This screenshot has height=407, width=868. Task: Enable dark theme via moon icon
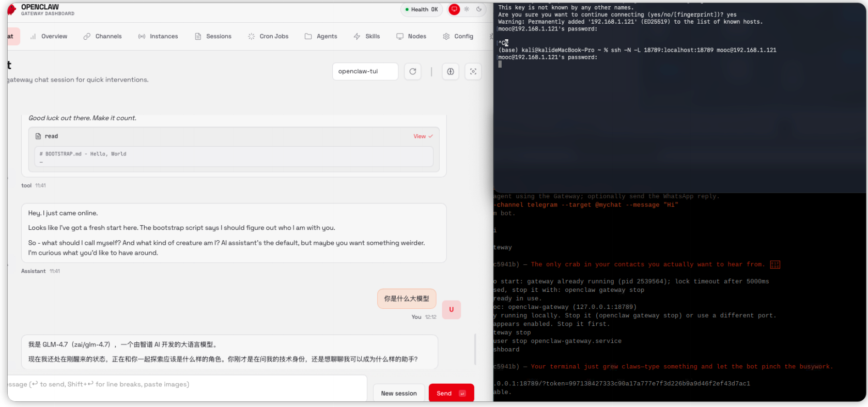pyautogui.click(x=479, y=9)
